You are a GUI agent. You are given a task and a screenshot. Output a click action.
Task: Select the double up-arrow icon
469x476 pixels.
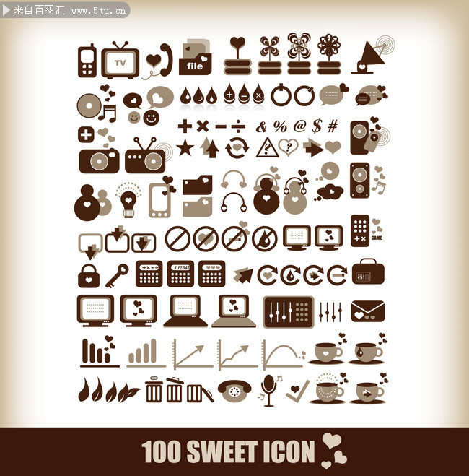[x=210, y=147]
